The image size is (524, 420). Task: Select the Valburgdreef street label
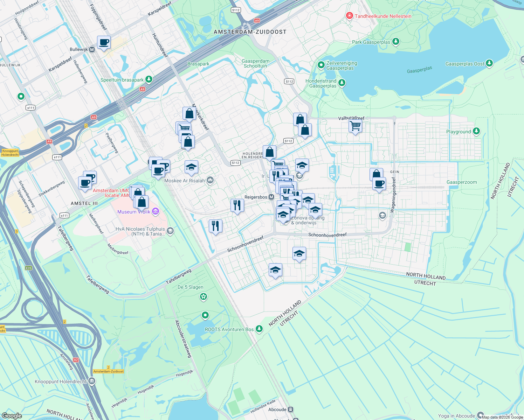(x=351, y=118)
